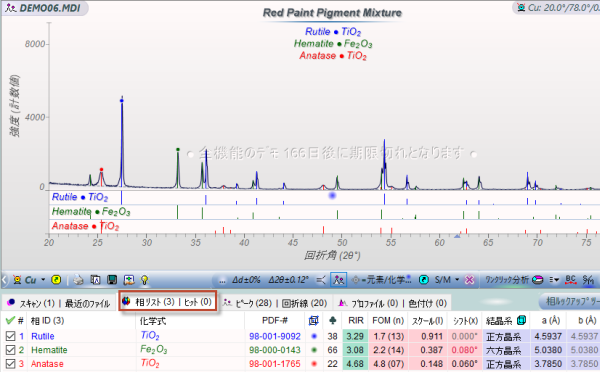Click the image export icon in toolbar
600x372 pixels.
pyautogui.click(x=129, y=280)
